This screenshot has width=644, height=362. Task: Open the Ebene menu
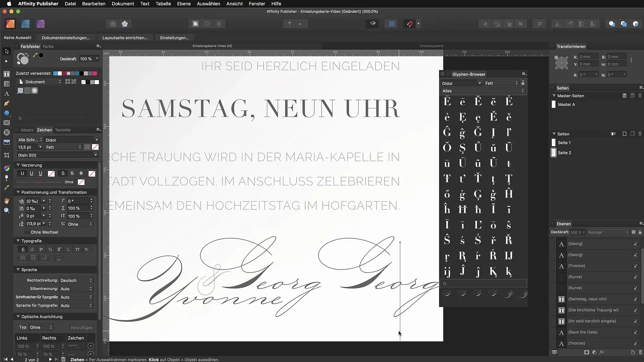[184, 4]
